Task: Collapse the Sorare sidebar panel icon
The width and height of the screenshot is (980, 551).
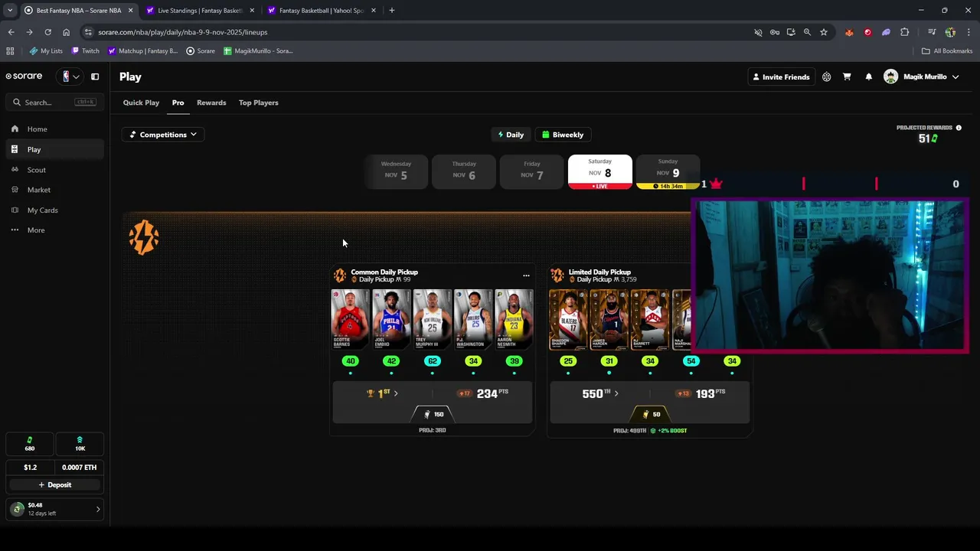Action: [95, 77]
